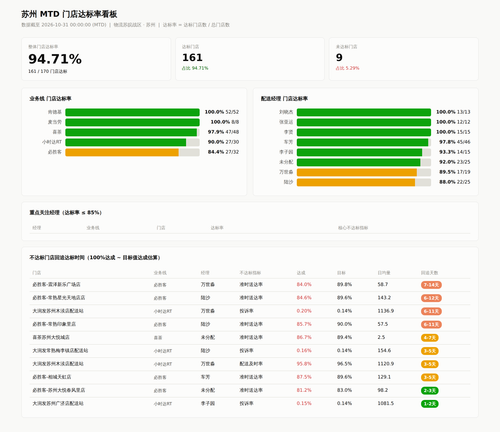This screenshot has width=500, height=432.
Task: Click the target value 89.8%
Action: pyautogui.click(x=344, y=284)
